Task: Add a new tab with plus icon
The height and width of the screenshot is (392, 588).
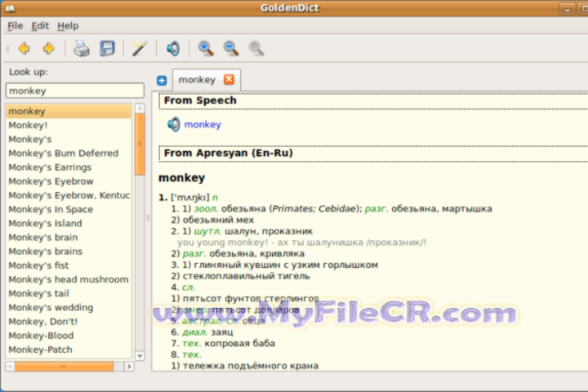Action: [162, 80]
